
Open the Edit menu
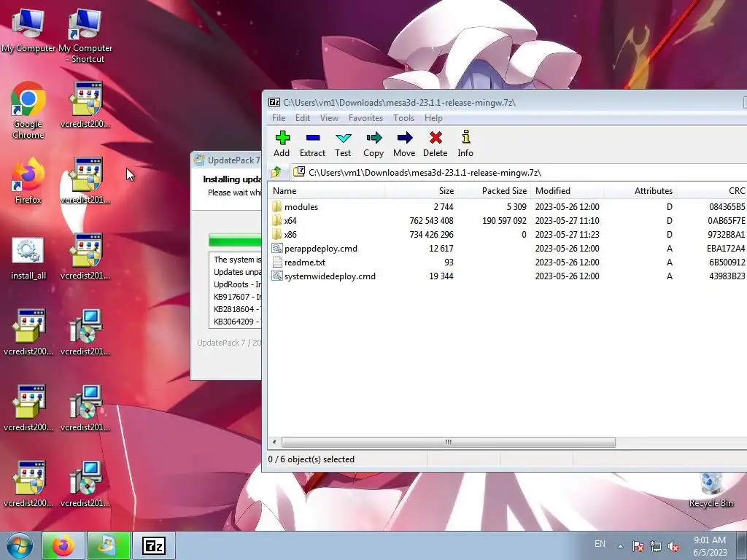click(x=303, y=118)
